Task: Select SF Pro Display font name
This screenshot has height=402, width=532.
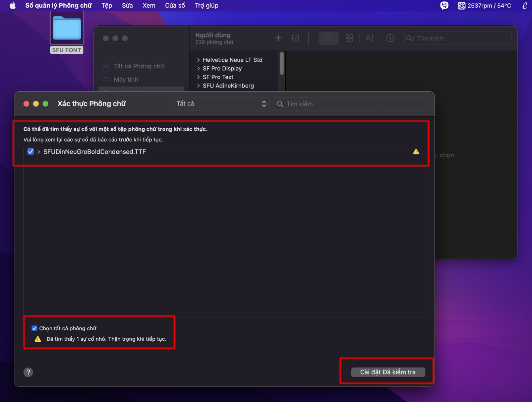Action: click(x=222, y=69)
